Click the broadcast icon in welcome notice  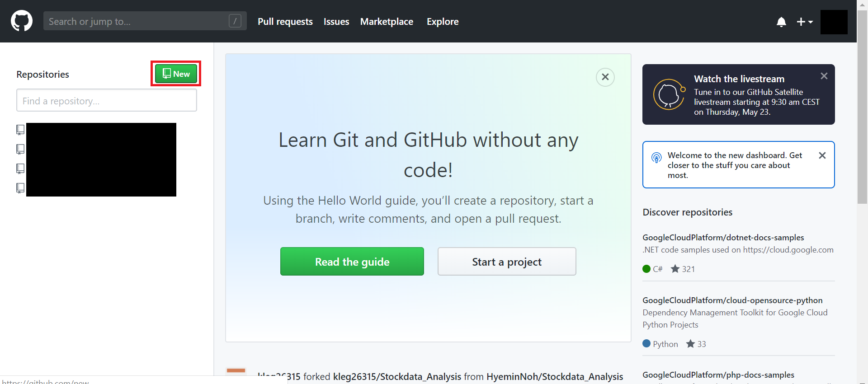(x=656, y=158)
